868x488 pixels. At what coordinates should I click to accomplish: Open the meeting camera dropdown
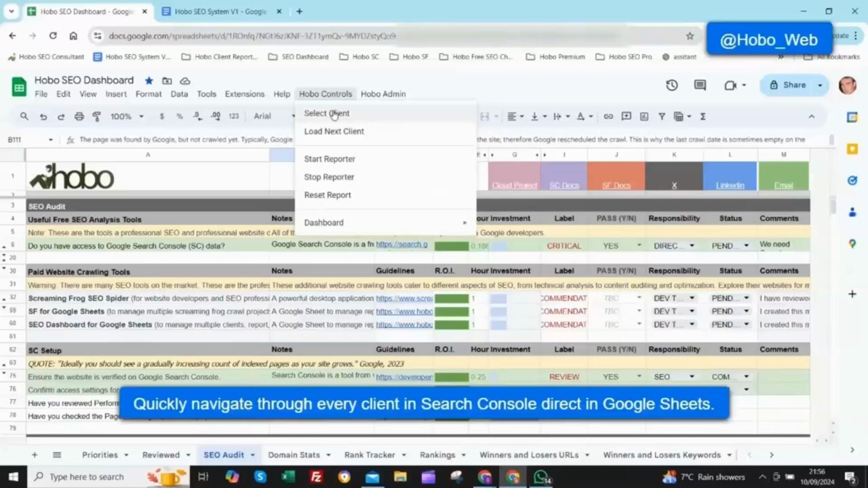click(x=744, y=85)
